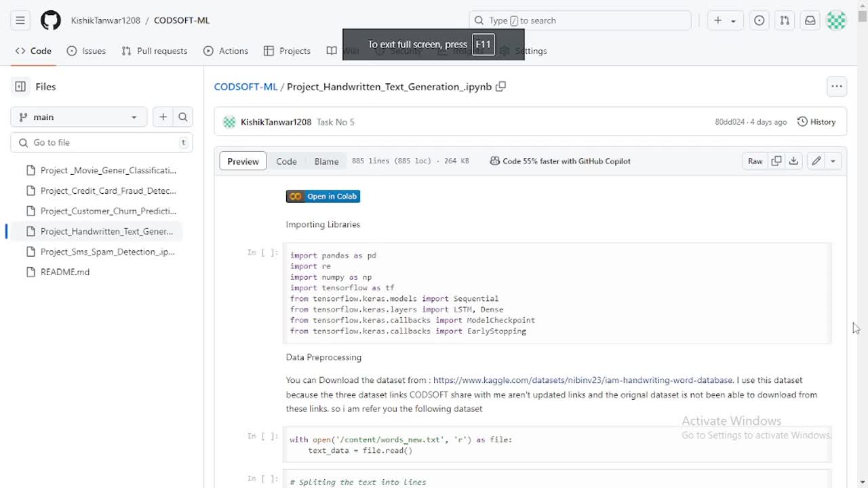Screen dimensions: 868x488
Task: Switch to the Actions tab
Action: pyautogui.click(x=226, y=51)
